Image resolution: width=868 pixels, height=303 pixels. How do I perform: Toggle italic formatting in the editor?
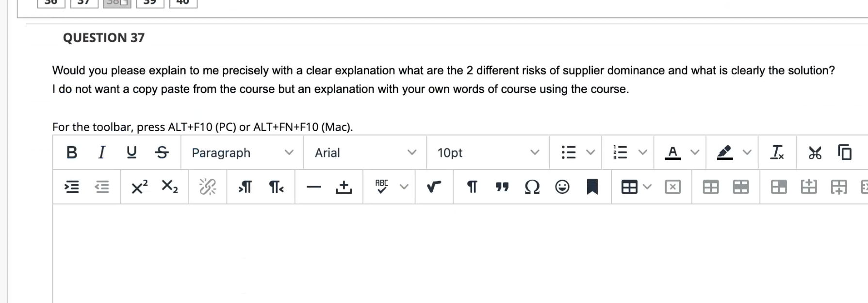[x=101, y=152]
